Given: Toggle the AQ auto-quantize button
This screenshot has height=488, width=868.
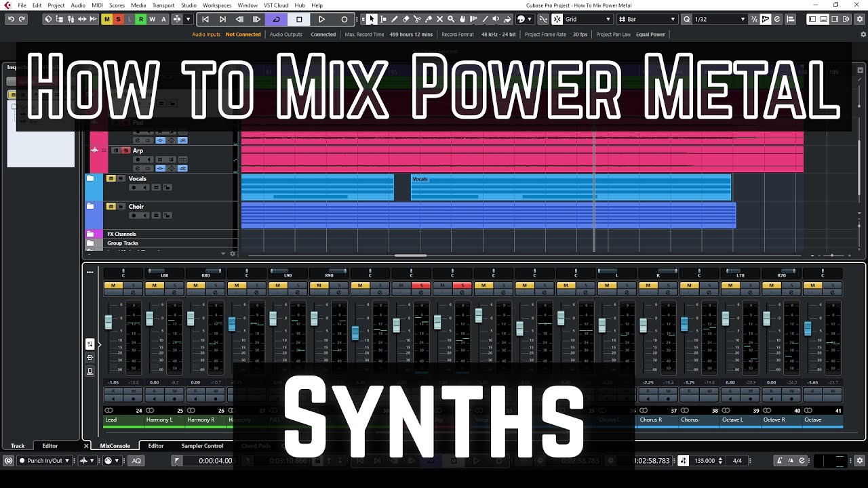Looking at the screenshot, I should 136,461.
